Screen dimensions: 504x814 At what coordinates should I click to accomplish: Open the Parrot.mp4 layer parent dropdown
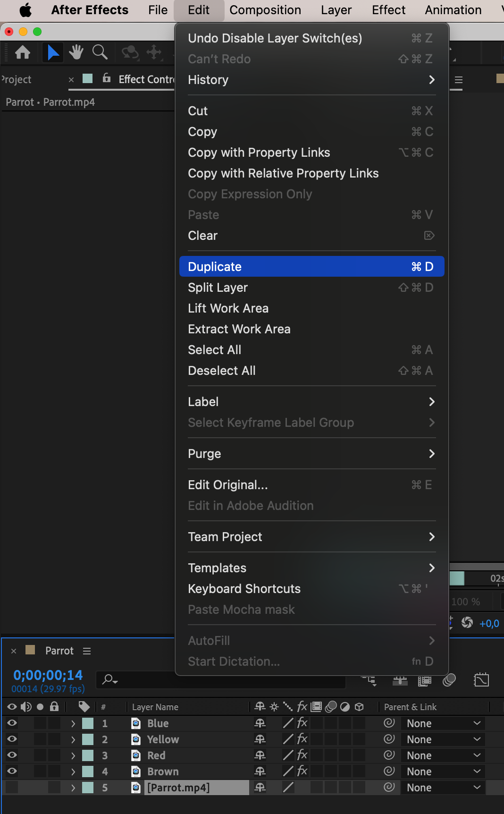(443, 787)
